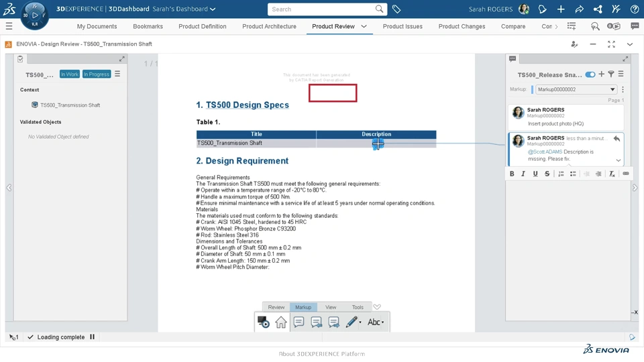Insert link in comment editor
The image size is (644, 362).
[x=625, y=174]
